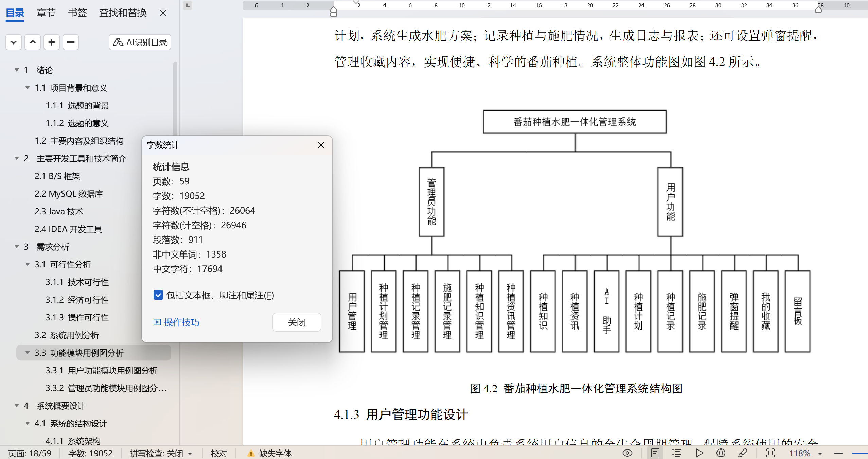Collapse the 3.3 功能模块用例图分析 node
The height and width of the screenshot is (459, 868).
(x=28, y=353)
